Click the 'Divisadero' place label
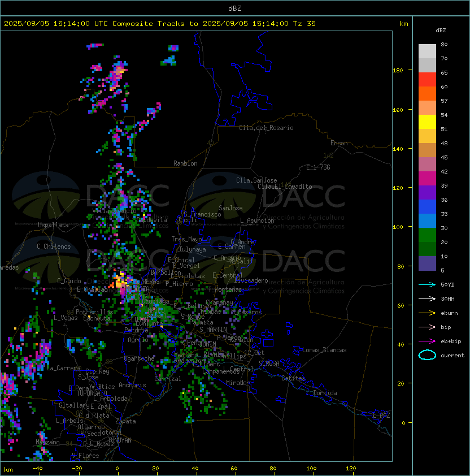This screenshot has height=476, width=470. pyautogui.click(x=251, y=280)
